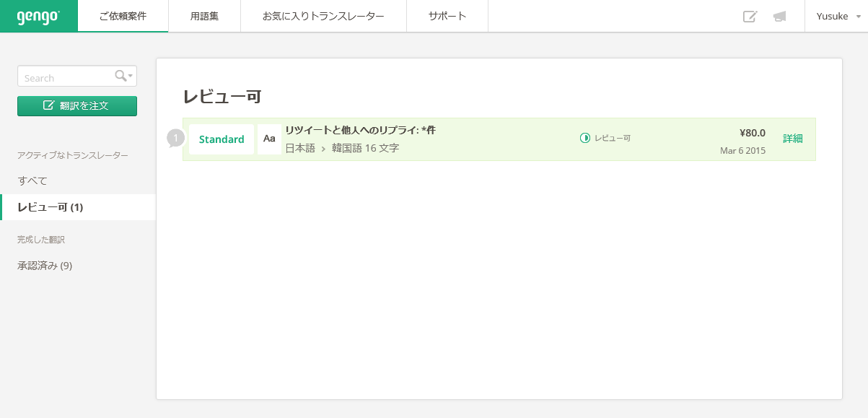Open the 用語集 tab
The height and width of the screenshot is (418, 868).
(x=204, y=16)
